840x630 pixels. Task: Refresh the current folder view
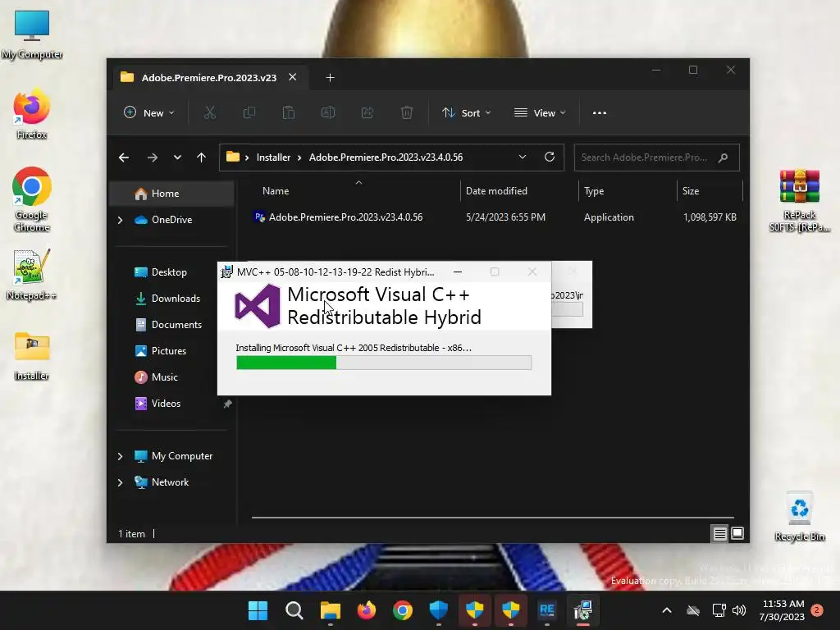(x=549, y=157)
